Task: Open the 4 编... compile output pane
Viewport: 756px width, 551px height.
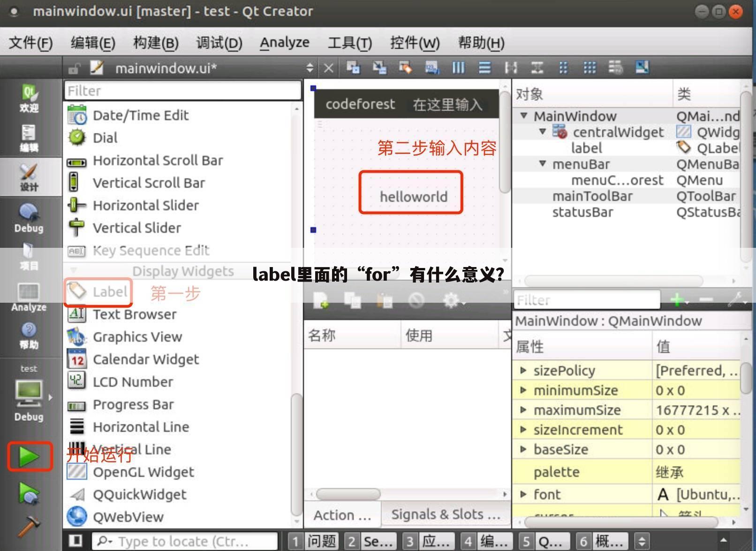Action: (x=487, y=541)
